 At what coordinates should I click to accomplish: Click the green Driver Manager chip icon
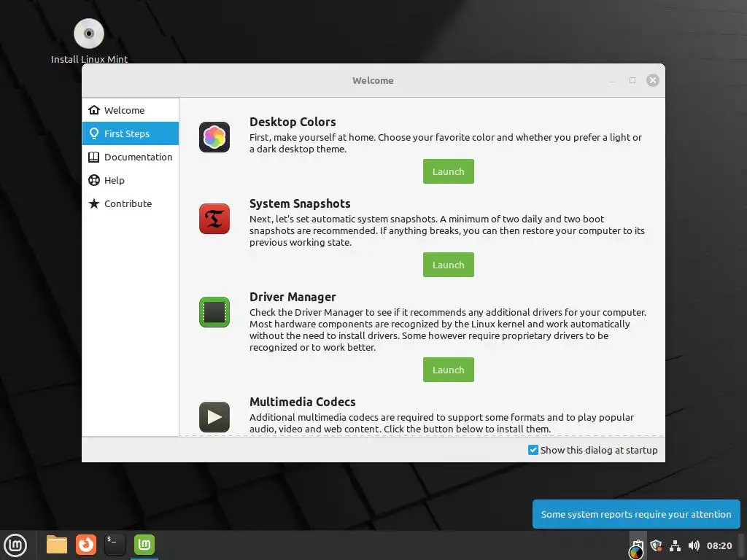click(214, 312)
